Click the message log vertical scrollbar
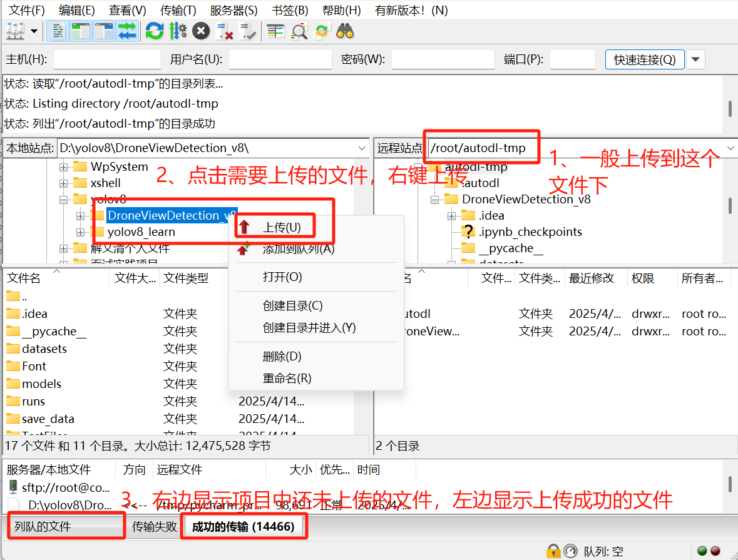 (730, 108)
